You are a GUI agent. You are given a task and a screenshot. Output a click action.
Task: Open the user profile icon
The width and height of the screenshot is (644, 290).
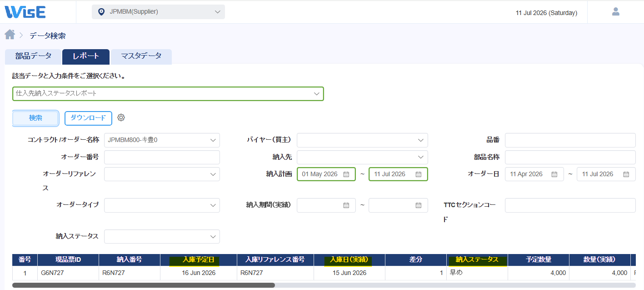pyautogui.click(x=616, y=12)
